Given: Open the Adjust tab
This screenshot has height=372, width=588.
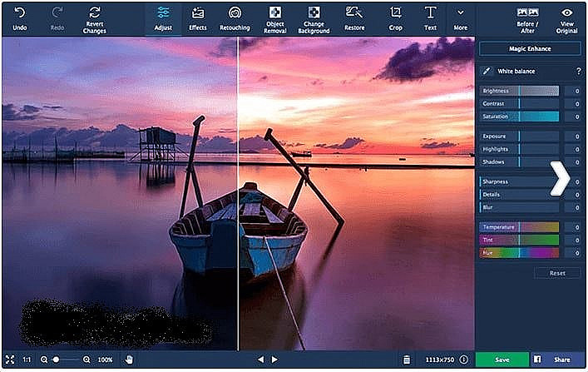Looking at the screenshot, I should tap(163, 19).
